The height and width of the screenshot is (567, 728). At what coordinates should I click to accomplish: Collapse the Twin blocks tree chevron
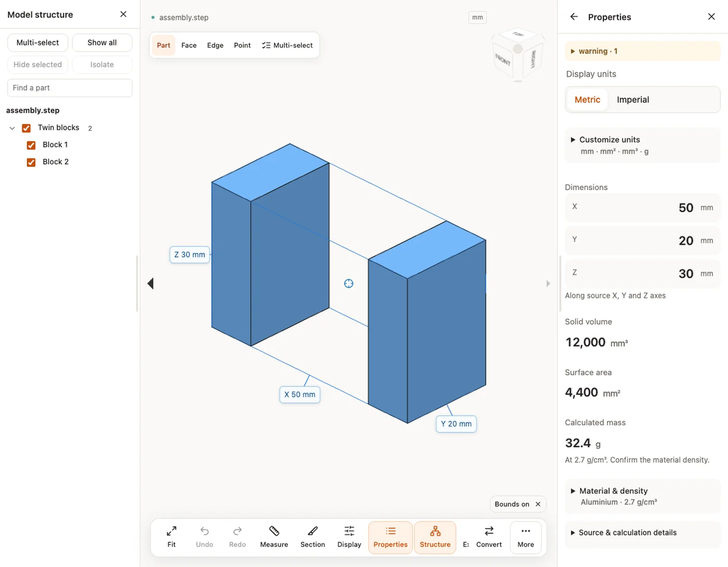pyautogui.click(x=12, y=128)
